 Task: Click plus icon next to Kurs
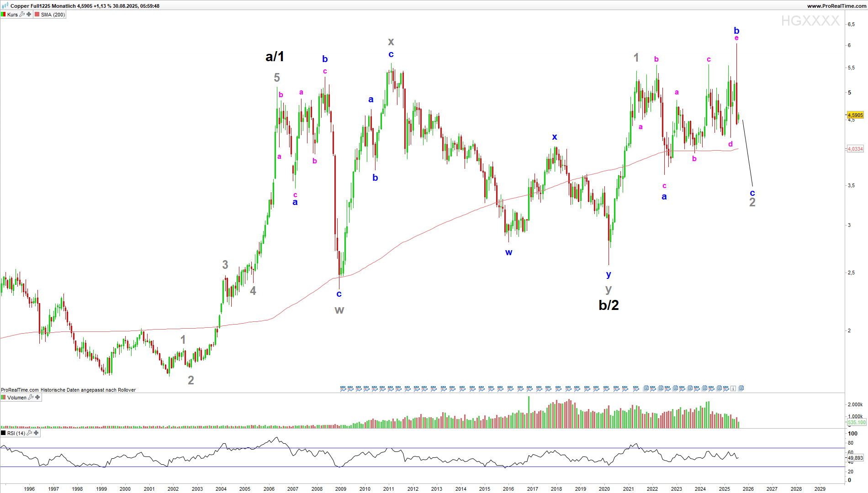tap(29, 15)
